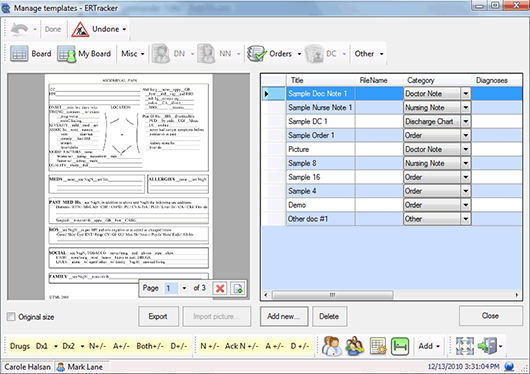Open Category dropdown for Sample Doc Note 1
Screen dimensions: 530x374
[466, 94]
